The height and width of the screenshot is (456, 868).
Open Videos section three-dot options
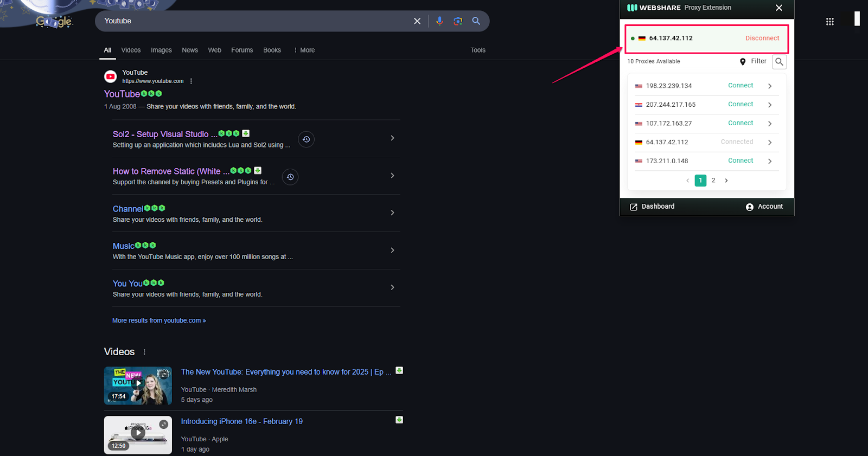click(144, 352)
